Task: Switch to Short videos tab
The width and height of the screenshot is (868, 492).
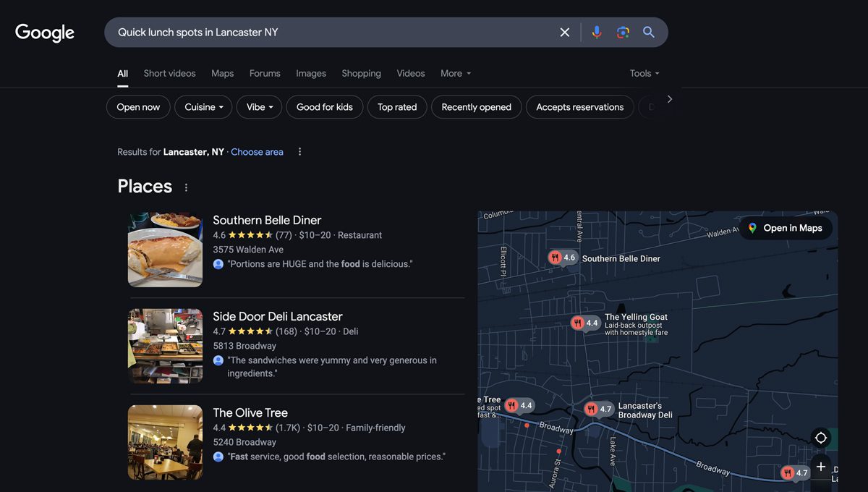Action: (x=169, y=73)
